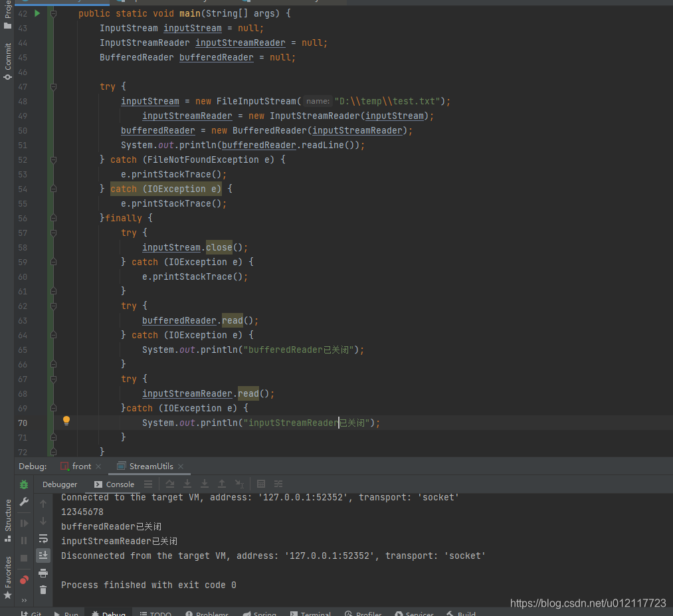This screenshot has width=673, height=616.
Task: Rerun StreamUtils with the green bug icon
Action: (x=24, y=484)
